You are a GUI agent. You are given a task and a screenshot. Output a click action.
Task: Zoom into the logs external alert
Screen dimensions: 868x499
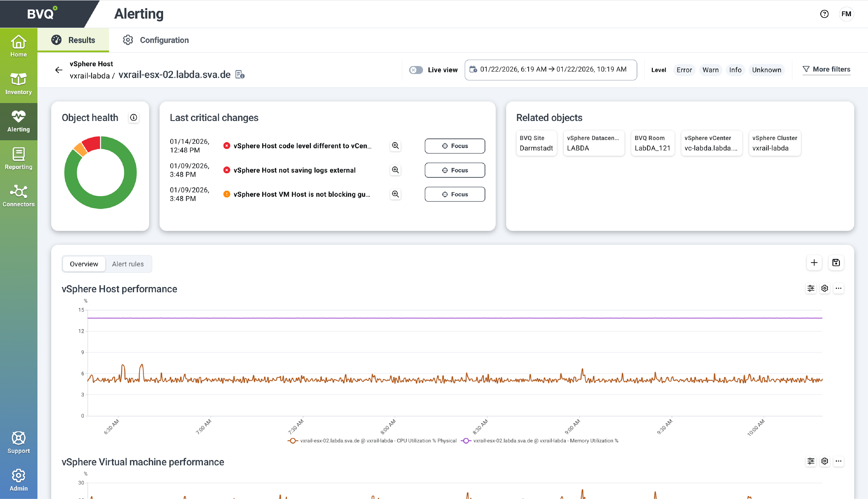396,170
